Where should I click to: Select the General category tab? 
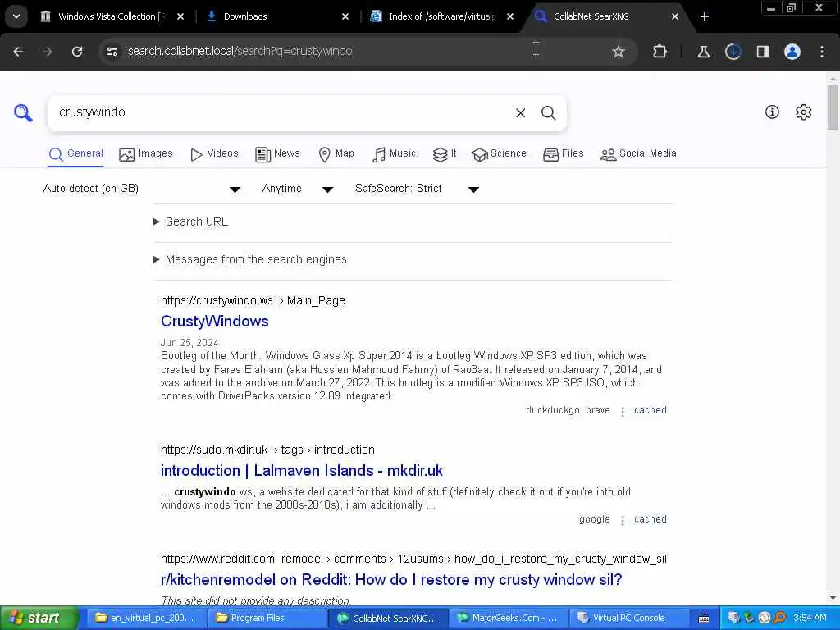tap(75, 153)
